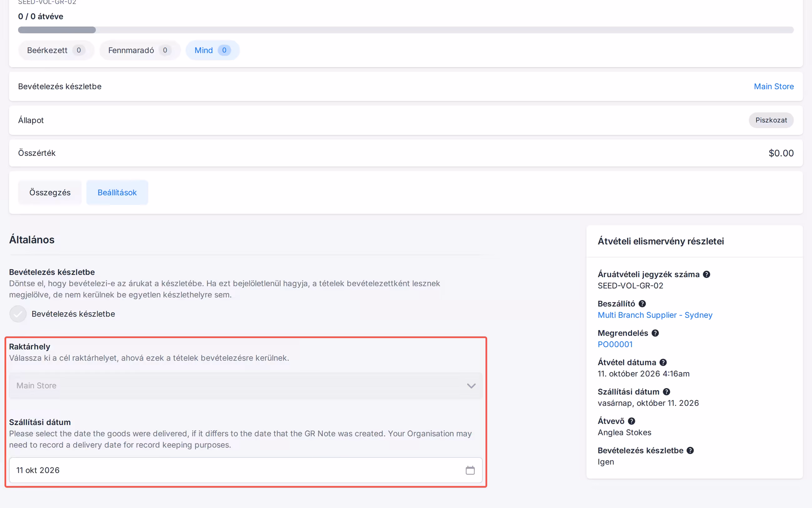Select the Beállítások tab
Image resolution: width=812 pixels, height=508 pixels.
pos(117,192)
